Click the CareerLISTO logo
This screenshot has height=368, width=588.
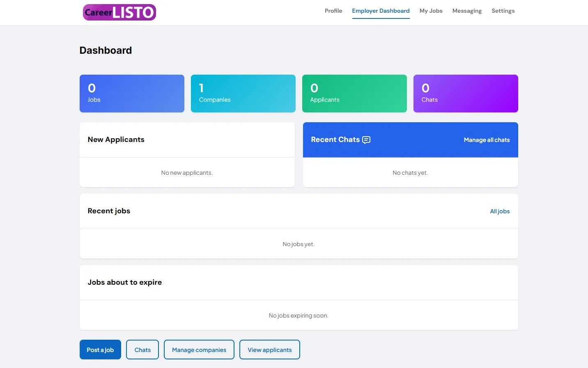119,12
